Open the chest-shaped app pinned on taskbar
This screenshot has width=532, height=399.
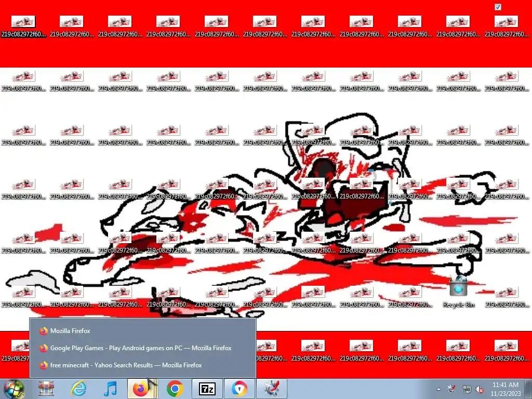point(46,389)
